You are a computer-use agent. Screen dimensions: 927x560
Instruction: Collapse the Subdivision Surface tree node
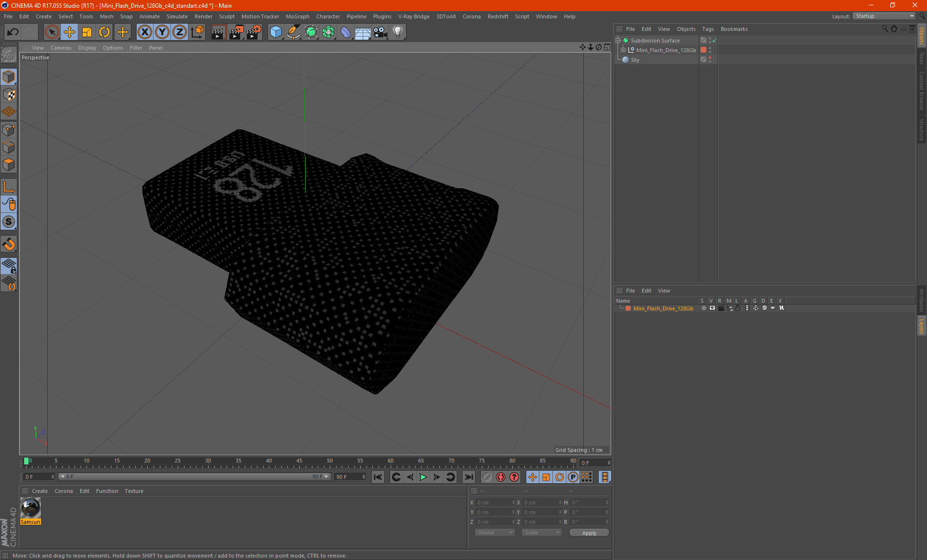[x=618, y=41]
